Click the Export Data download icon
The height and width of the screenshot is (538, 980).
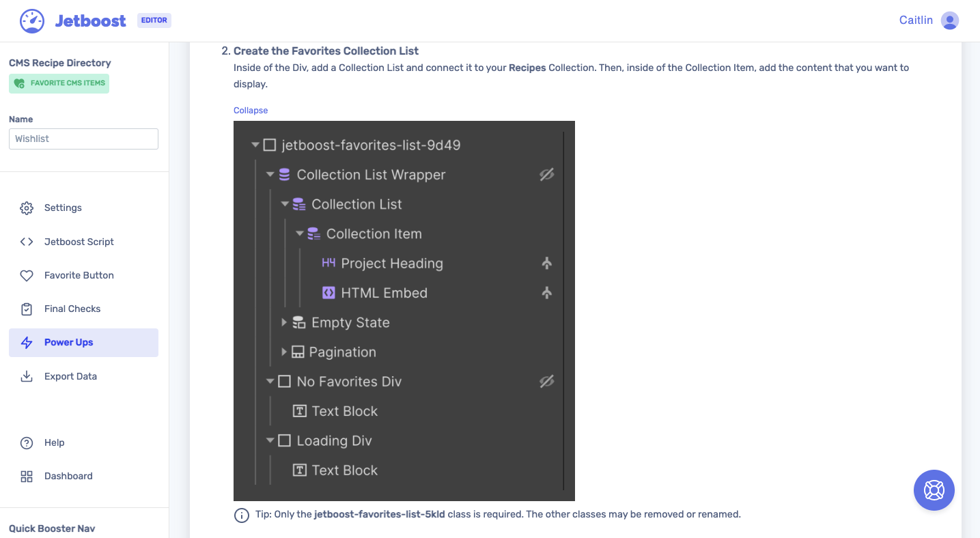coord(26,376)
